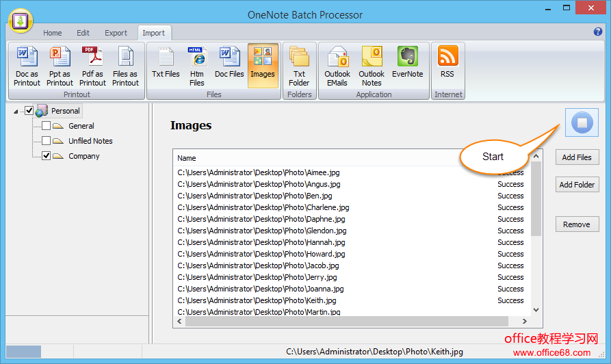Click Pdf as Printout icon
Image resolution: width=611 pixels, height=364 pixels.
92,66
